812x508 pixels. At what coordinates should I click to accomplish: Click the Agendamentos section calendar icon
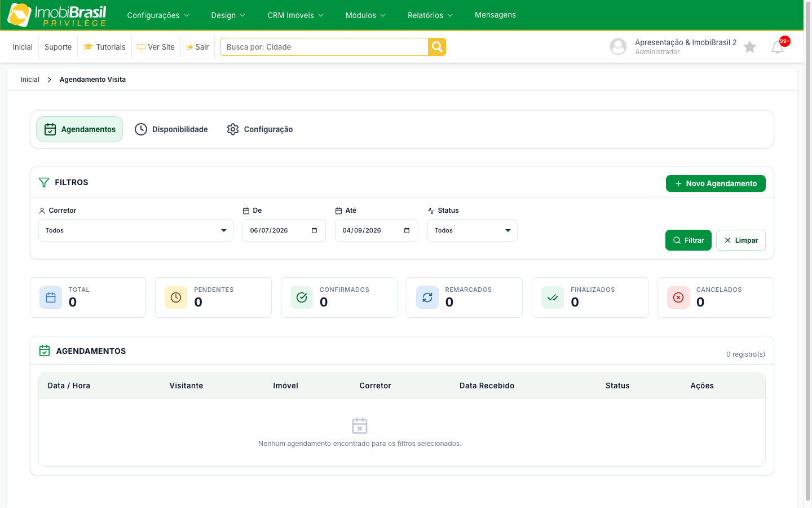coord(45,351)
